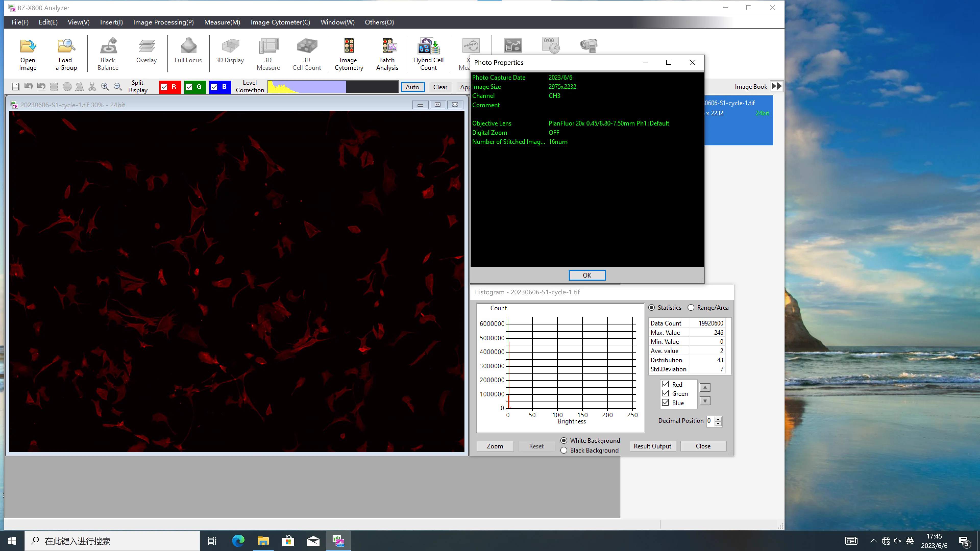Click OK in Photo Properties dialog
Screen dimensions: 980x551
point(587,275)
